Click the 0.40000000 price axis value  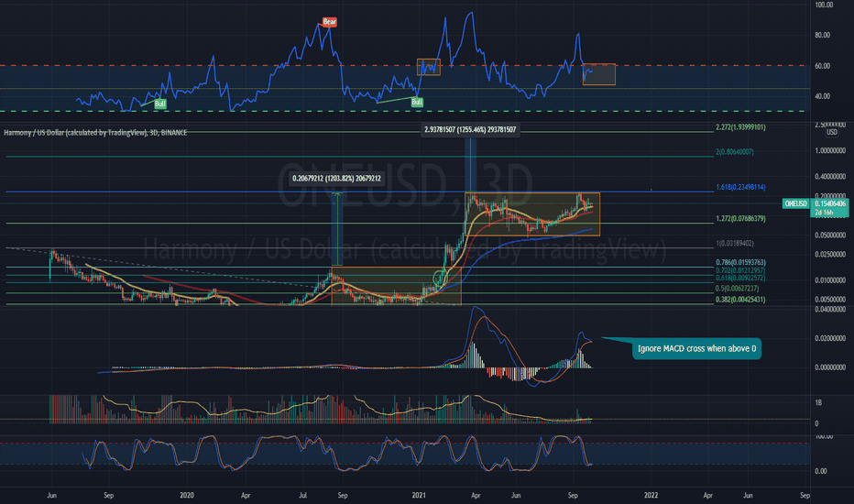830,177
